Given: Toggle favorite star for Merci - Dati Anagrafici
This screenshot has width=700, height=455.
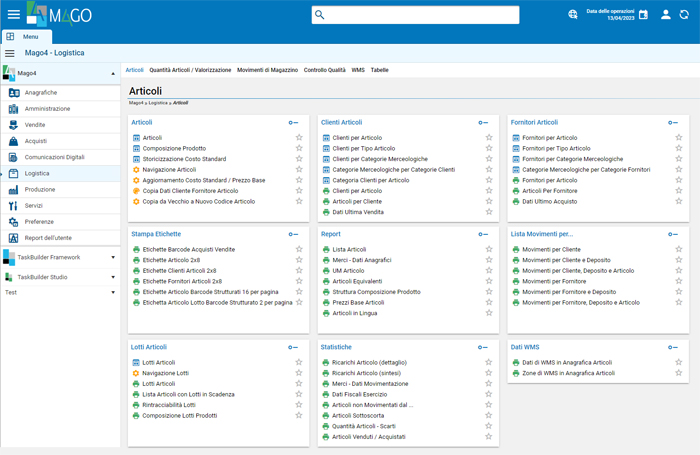Looking at the screenshot, I should pos(489,260).
